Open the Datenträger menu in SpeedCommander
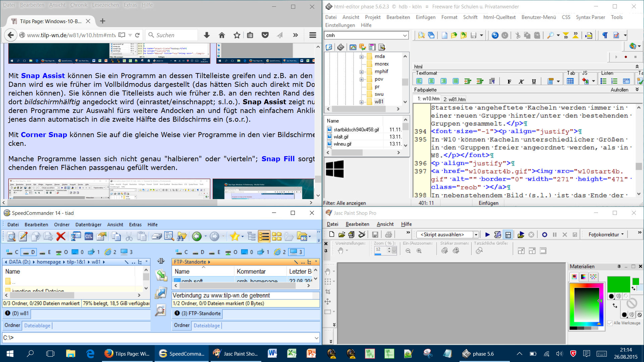644x362 pixels. click(x=88, y=225)
